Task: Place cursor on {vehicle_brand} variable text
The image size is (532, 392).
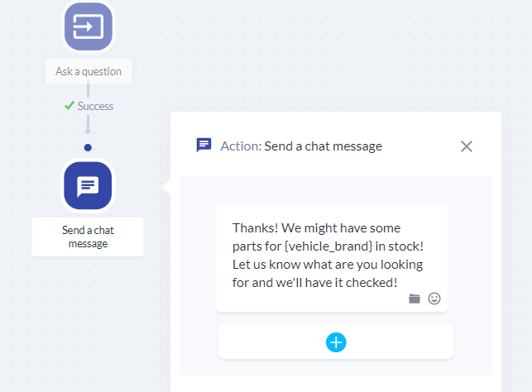Action: pos(328,246)
